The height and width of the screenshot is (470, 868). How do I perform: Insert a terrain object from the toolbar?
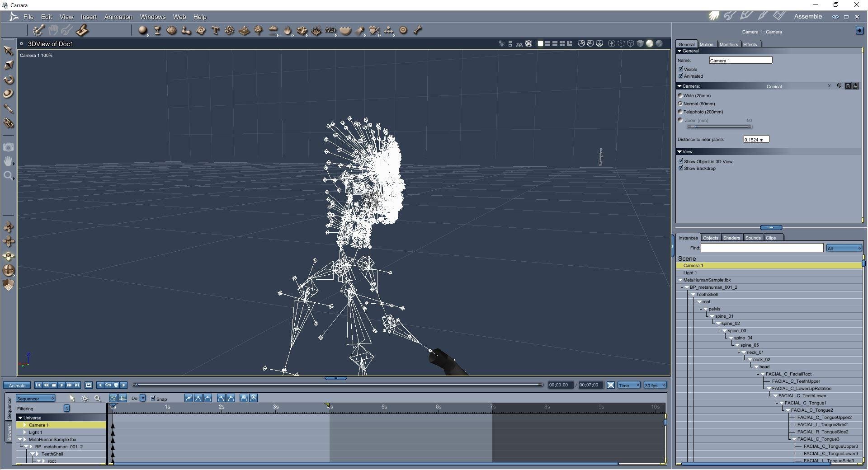coord(244,30)
